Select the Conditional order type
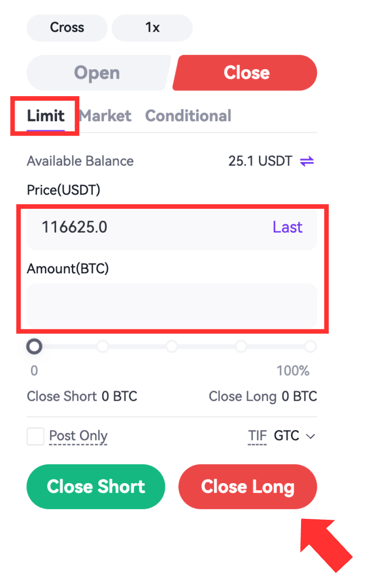Image resolution: width=365 pixels, height=588 pixels. (188, 116)
